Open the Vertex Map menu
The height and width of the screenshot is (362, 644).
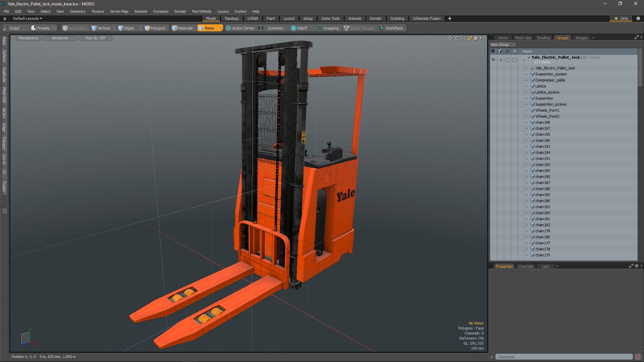119,11
